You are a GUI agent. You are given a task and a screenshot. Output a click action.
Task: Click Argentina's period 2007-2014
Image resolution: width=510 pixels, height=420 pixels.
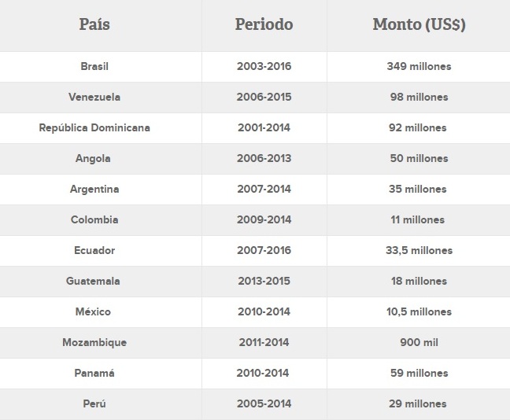(264, 189)
